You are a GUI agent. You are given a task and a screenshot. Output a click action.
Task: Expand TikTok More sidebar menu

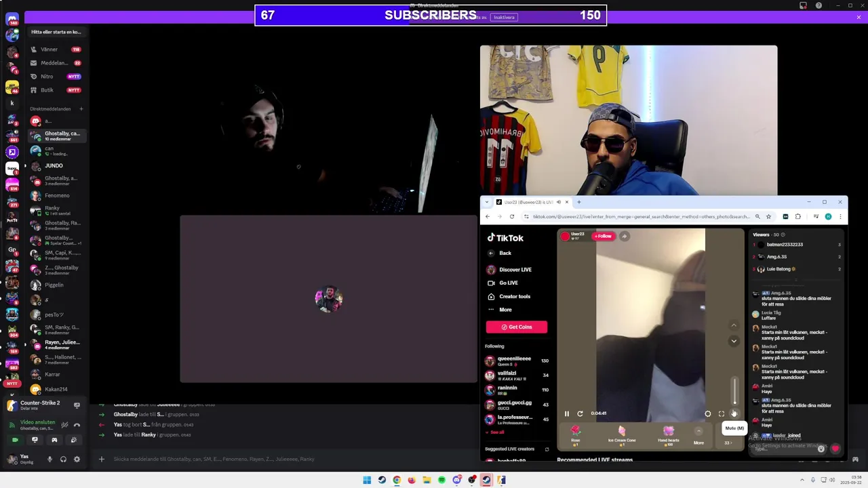tap(500, 310)
